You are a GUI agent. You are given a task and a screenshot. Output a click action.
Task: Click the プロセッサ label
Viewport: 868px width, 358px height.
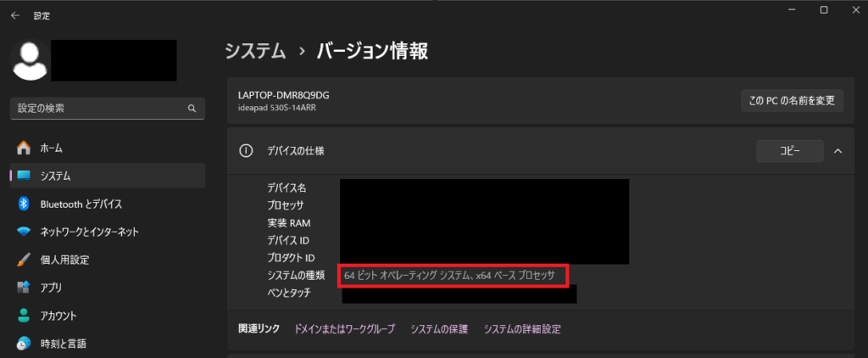pyautogui.click(x=285, y=205)
